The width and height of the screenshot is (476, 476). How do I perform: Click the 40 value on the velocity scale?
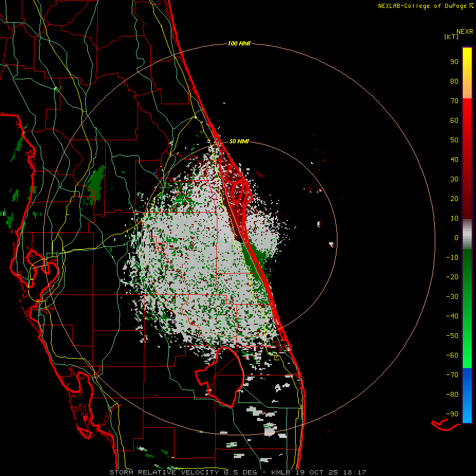point(454,160)
